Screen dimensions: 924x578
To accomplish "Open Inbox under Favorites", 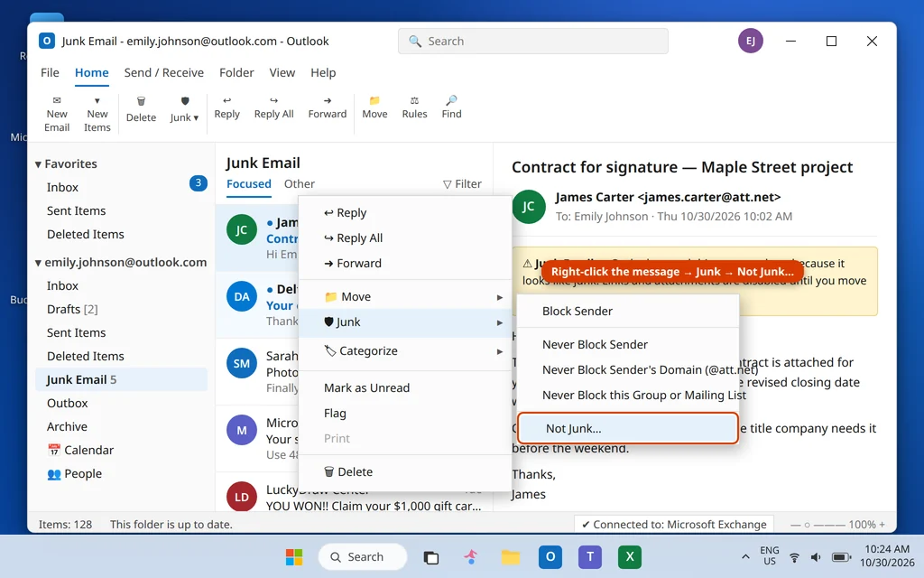I will click(122, 187).
